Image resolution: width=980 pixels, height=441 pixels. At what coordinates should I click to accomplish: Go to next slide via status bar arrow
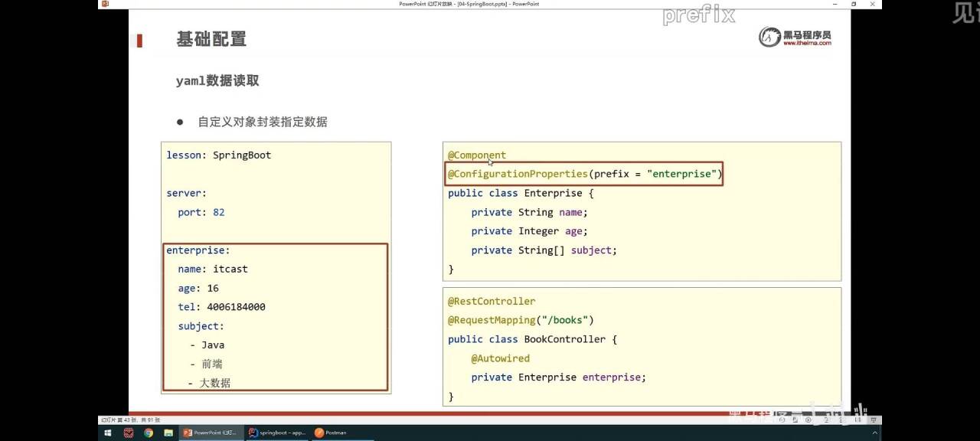click(x=808, y=420)
